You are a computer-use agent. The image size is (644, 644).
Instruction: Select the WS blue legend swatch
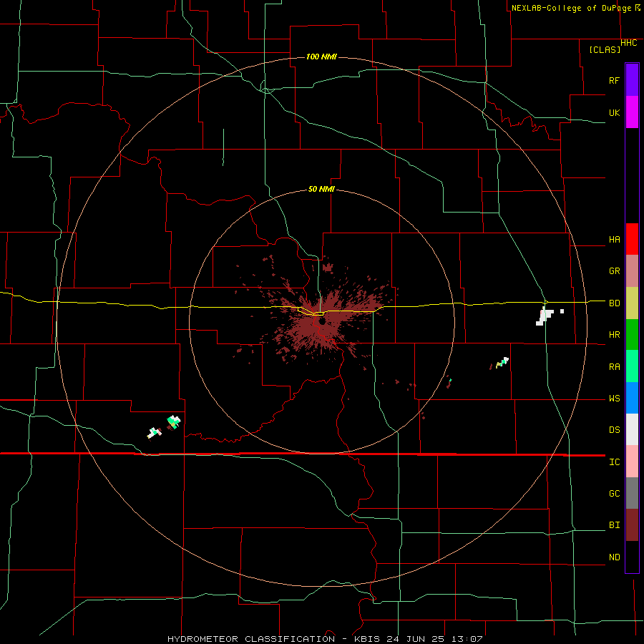(x=632, y=398)
